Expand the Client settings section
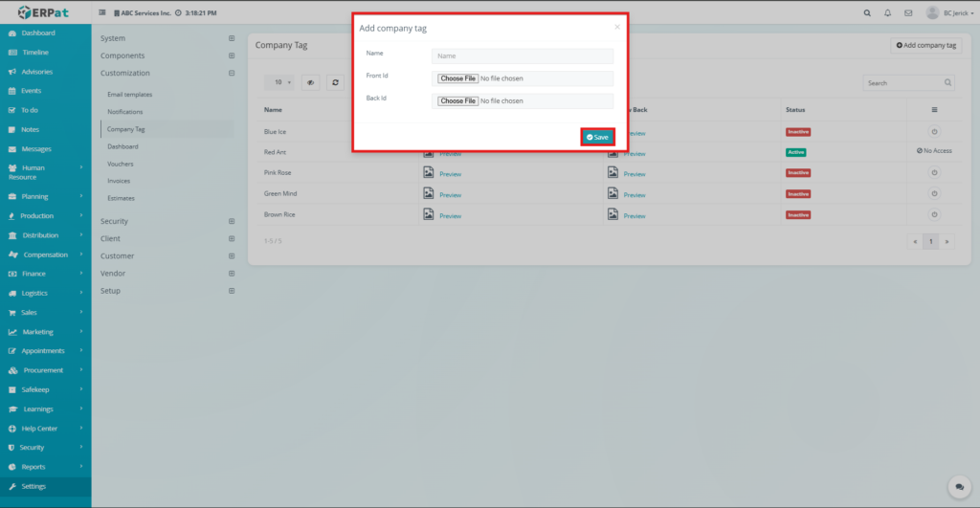 click(232, 238)
